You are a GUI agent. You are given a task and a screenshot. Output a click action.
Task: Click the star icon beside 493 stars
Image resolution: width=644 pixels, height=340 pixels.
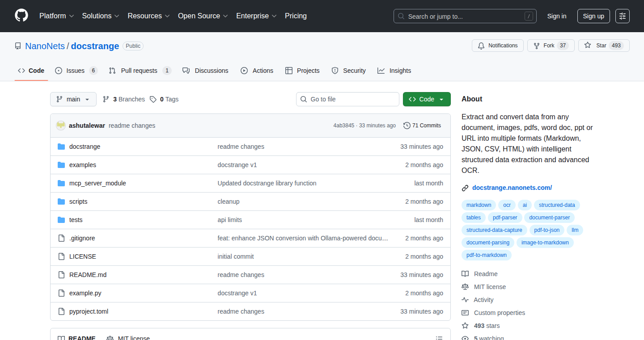pos(465,326)
